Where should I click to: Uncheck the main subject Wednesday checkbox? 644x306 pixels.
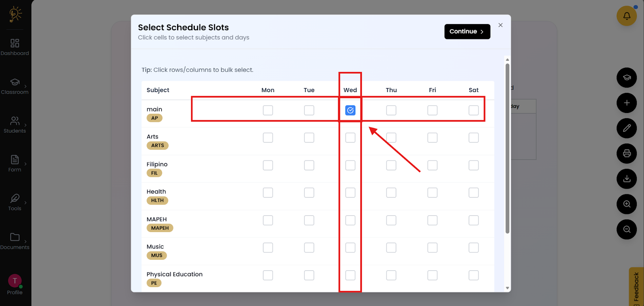click(350, 110)
